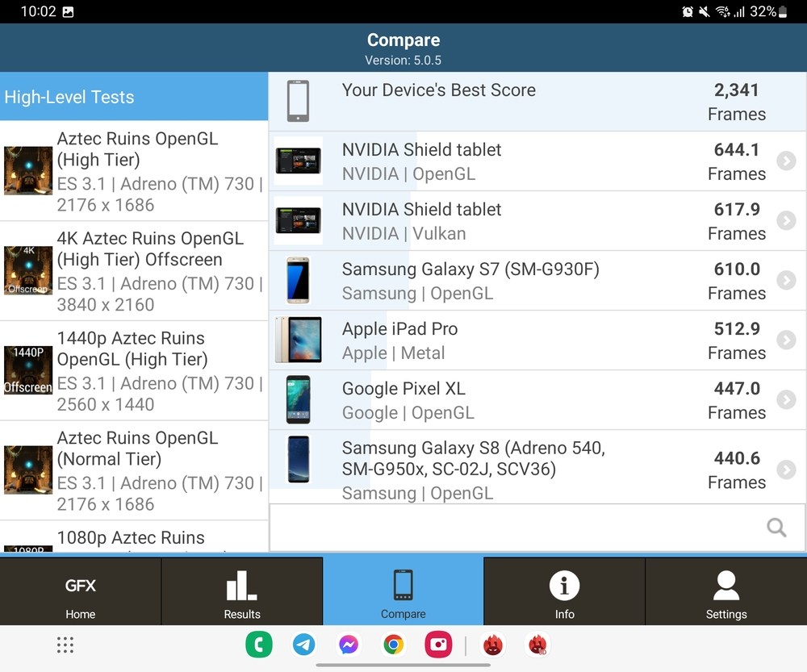
Task: Click the High-Level Tests header
Action: point(134,97)
